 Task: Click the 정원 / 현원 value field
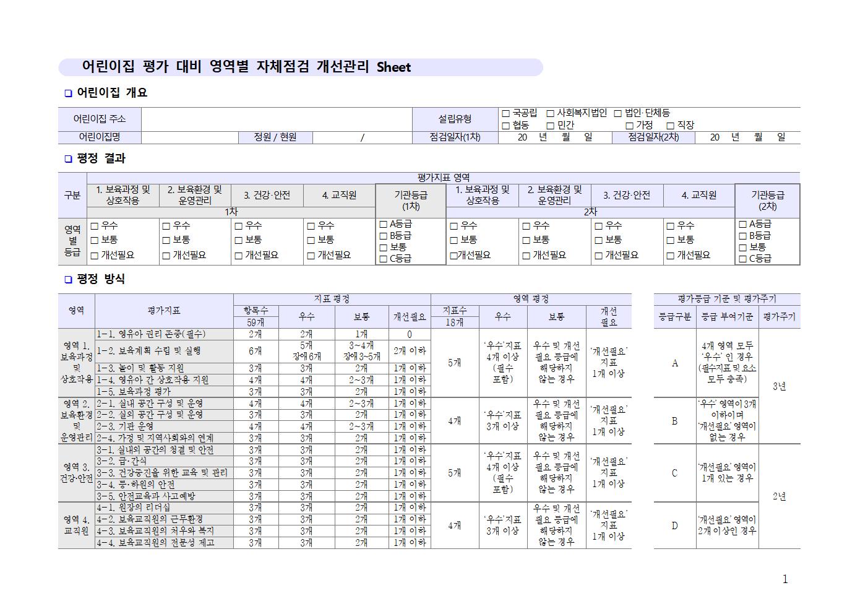tap(362, 137)
